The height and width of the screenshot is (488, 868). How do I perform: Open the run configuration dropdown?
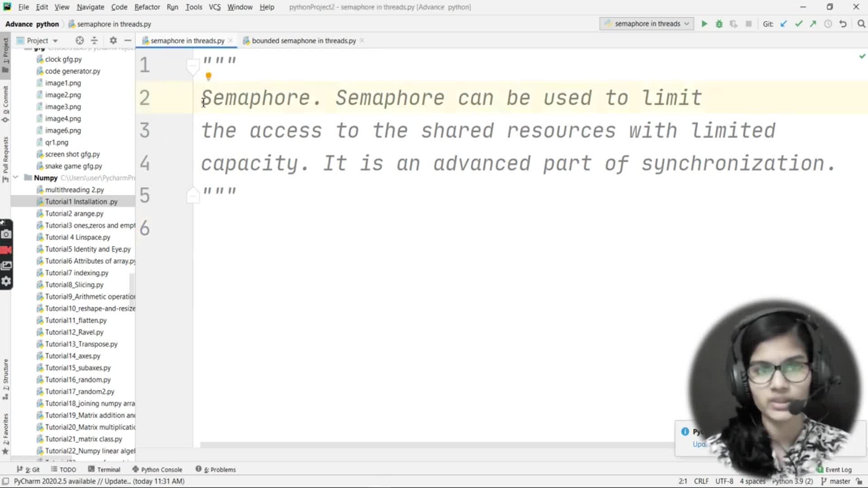[x=647, y=23]
